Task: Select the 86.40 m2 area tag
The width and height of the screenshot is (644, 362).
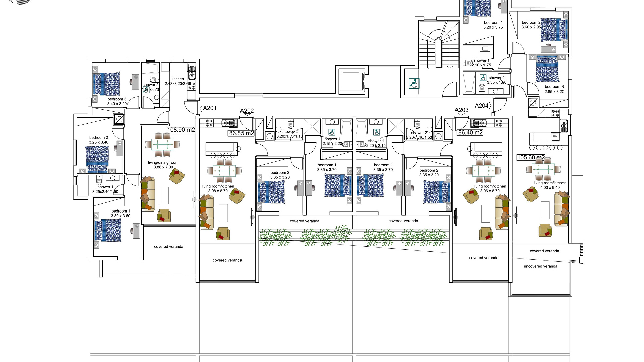Action: click(470, 132)
